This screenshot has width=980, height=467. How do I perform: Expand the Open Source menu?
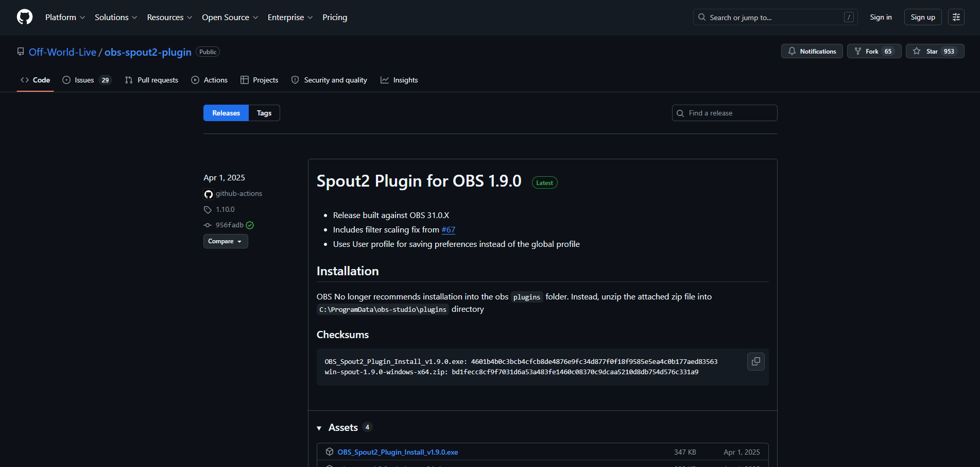point(230,17)
